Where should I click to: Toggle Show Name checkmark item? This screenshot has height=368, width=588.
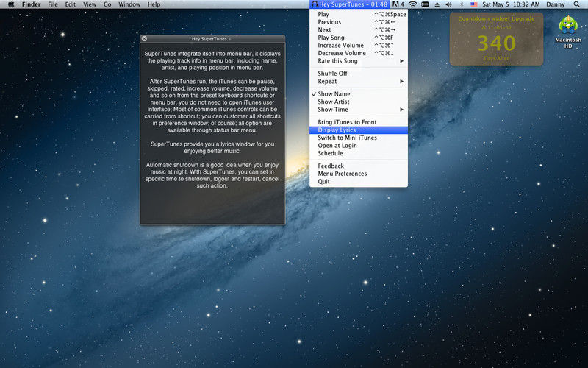pos(359,94)
